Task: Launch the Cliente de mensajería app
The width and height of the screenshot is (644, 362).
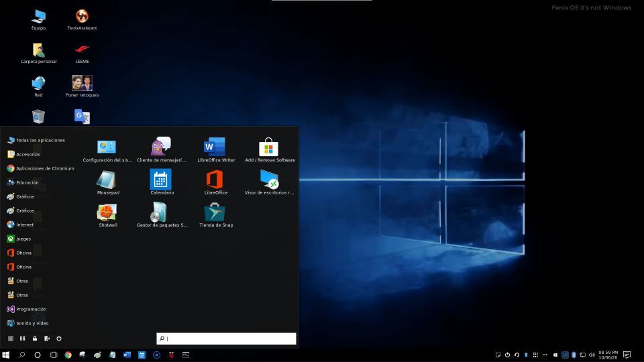Action: tap(161, 151)
